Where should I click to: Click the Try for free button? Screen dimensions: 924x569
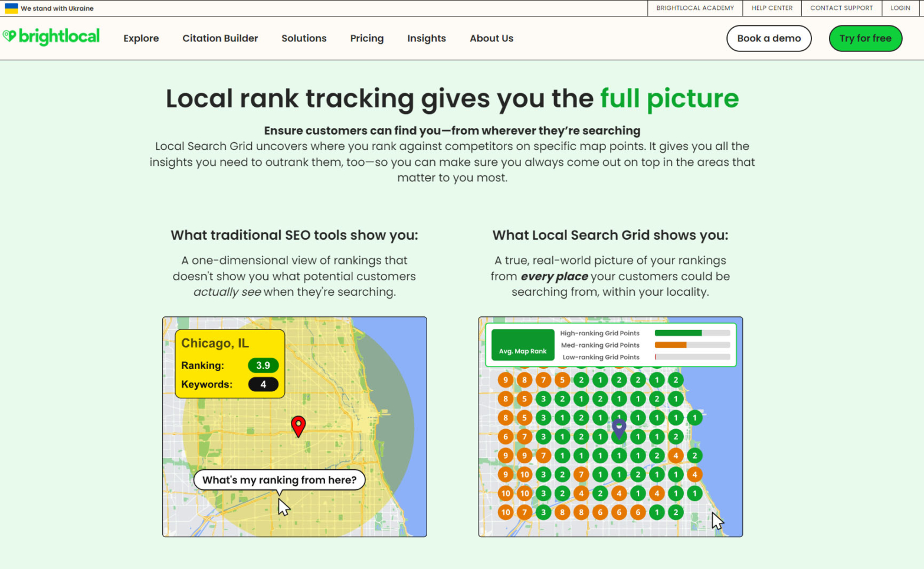(x=865, y=38)
